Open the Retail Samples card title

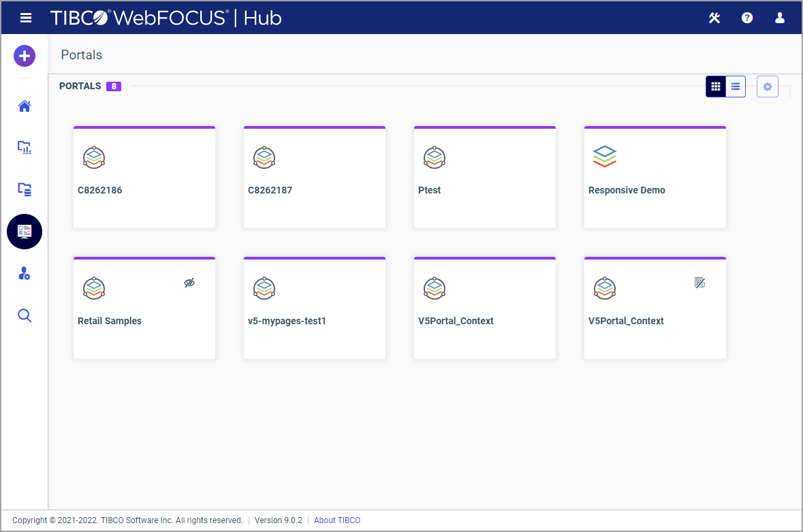point(110,321)
